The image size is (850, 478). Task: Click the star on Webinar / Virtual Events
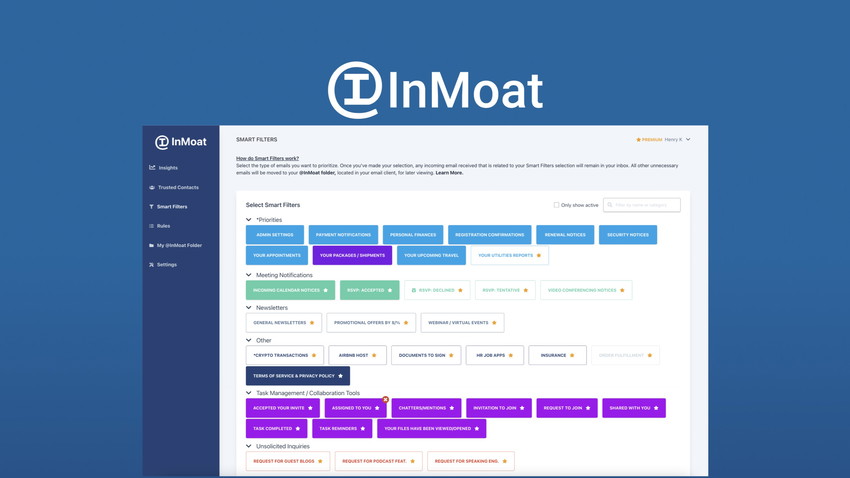click(x=494, y=323)
